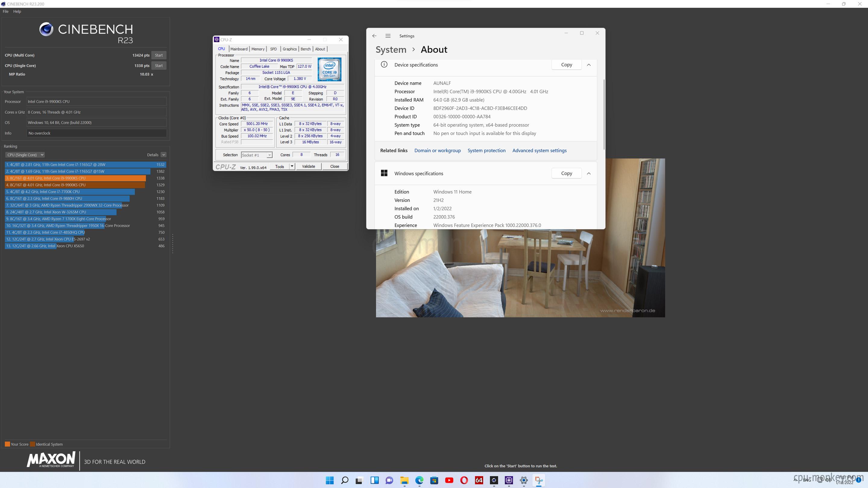Open Task View from the taskbar
This screenshot has height=488, width=868.
(359, 480)
